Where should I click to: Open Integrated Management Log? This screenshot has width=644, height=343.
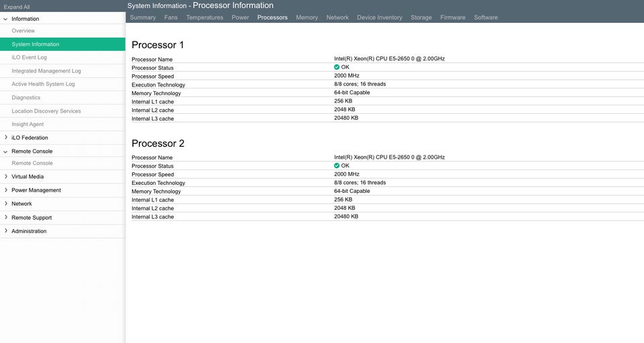click(x=46, y=71)
